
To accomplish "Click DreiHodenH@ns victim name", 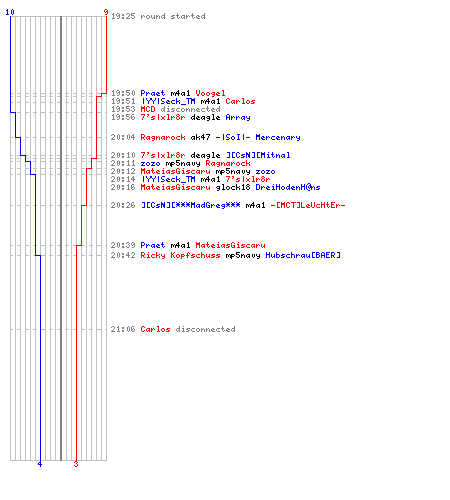I will pyautogui.click(x=288, y=187).
